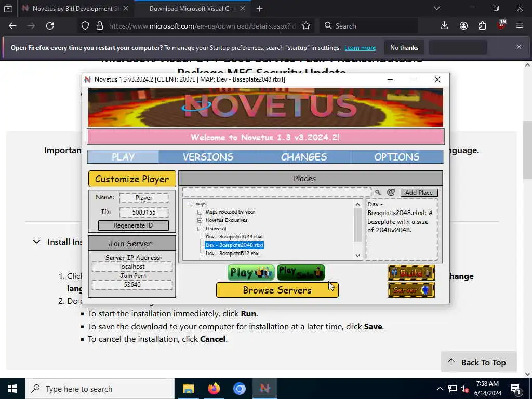Viewport: 532px width, 399px height.
Task: Click the Build button
Action: coord(411,273)
